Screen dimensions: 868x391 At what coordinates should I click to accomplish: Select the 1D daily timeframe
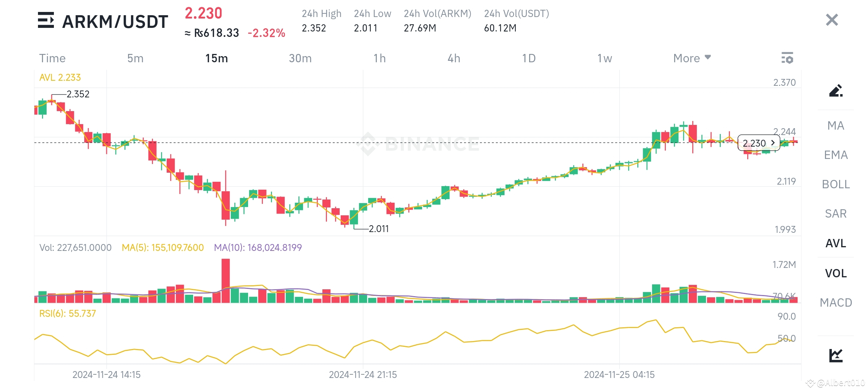point(528,58)
